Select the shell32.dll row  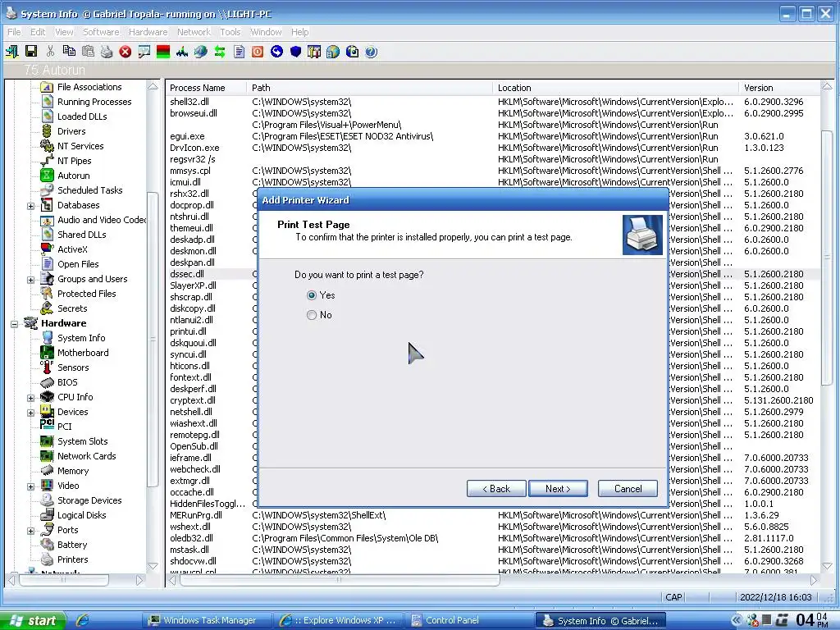[493, 102]
